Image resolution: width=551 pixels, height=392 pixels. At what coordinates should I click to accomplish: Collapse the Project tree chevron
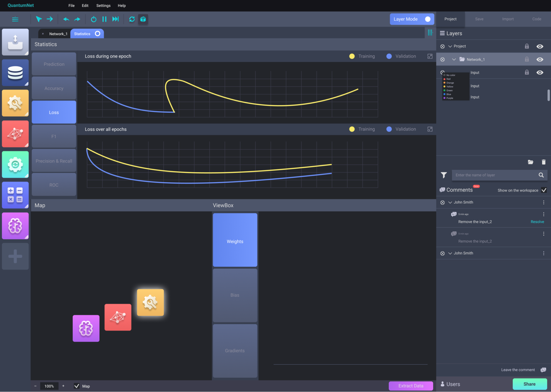[x=450, y=46]
